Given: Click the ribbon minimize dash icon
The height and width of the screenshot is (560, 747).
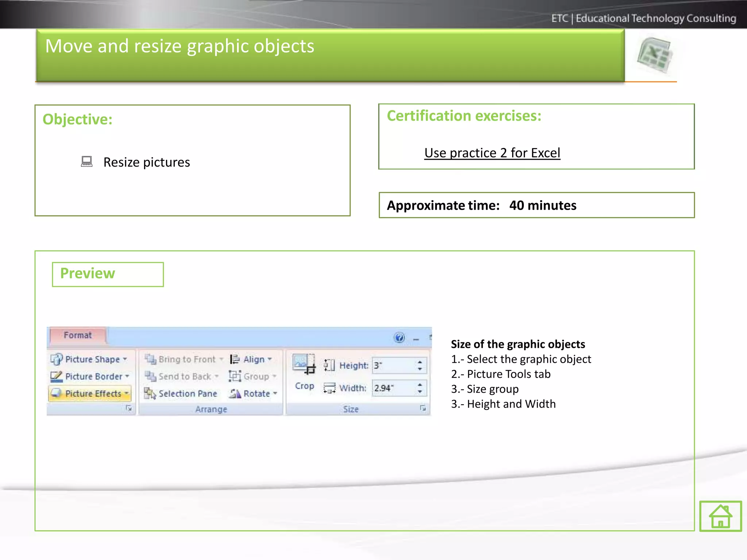Looking at the screenshot, I should (x=416, y=339).
